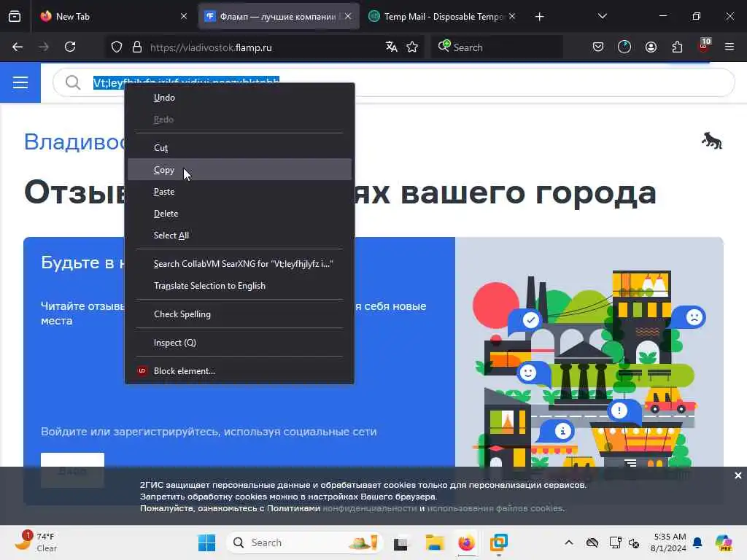Viewport: 747px width, 560px height.
Task: Search CollabVM SearXNG for selected text
Action: tap(239, 264)
